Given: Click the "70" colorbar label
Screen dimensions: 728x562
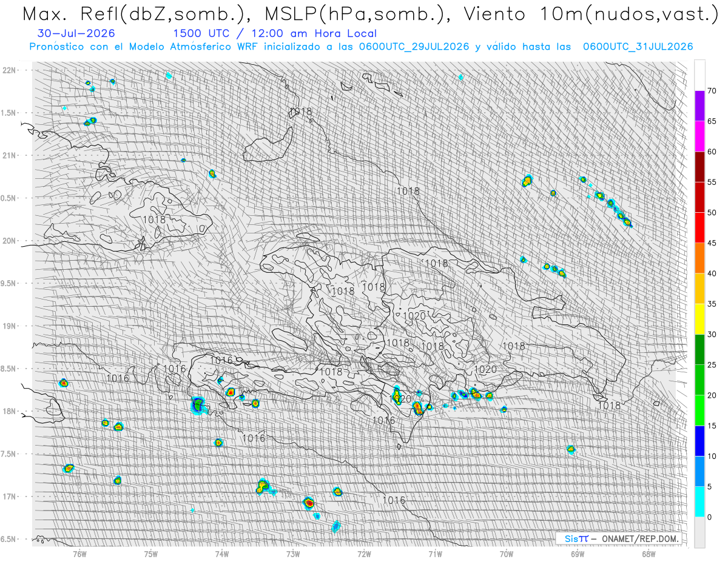Looking at the screenshot, I should [x=712, y=91].
